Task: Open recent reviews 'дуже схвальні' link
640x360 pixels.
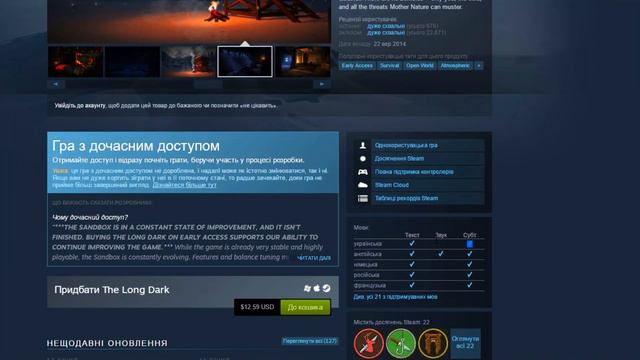Action: pos(386,26)
